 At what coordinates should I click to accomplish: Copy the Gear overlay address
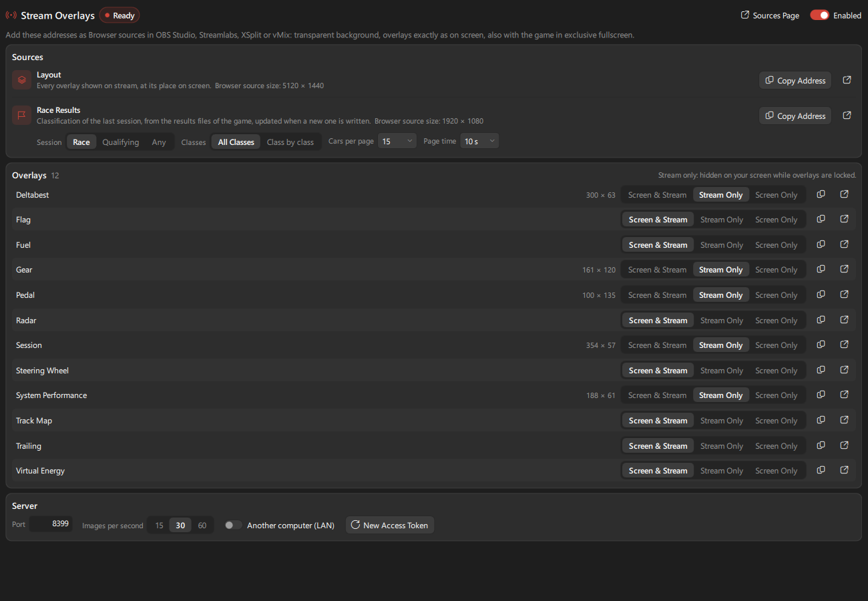tap(821, 269)
